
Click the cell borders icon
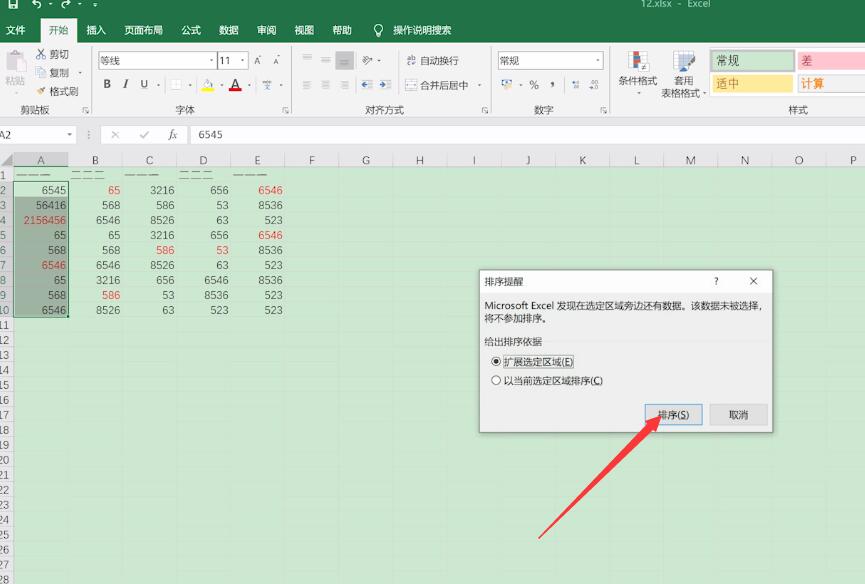[x=176, y=84]
